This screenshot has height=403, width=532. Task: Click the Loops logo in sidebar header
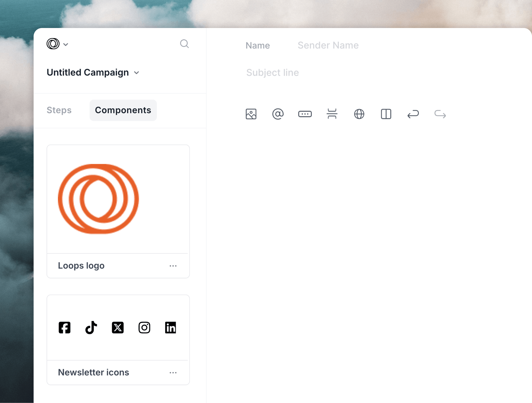[x=53, y=44]
